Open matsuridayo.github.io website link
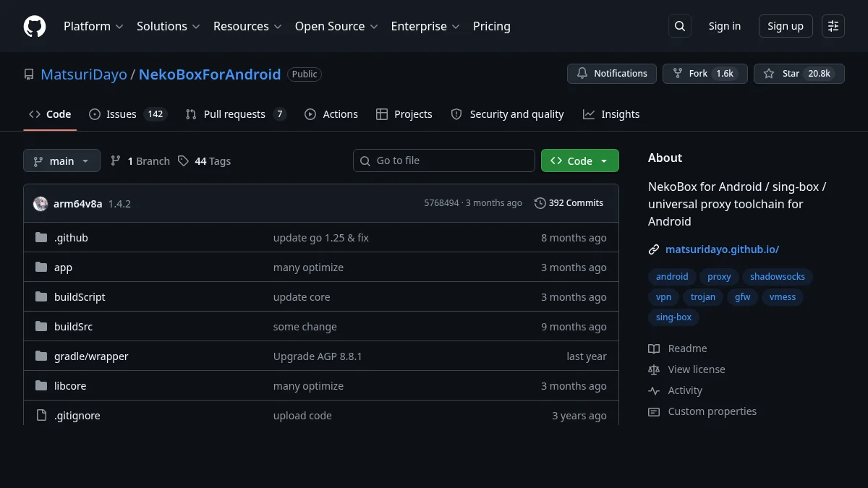Screen dimensions: 868x488 point(722,249)
